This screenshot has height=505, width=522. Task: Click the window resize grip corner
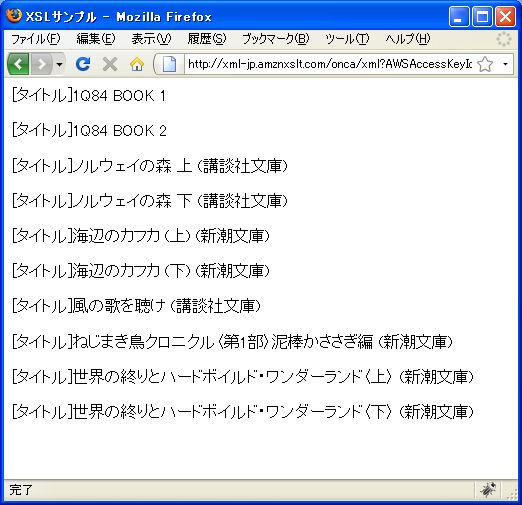512,494
